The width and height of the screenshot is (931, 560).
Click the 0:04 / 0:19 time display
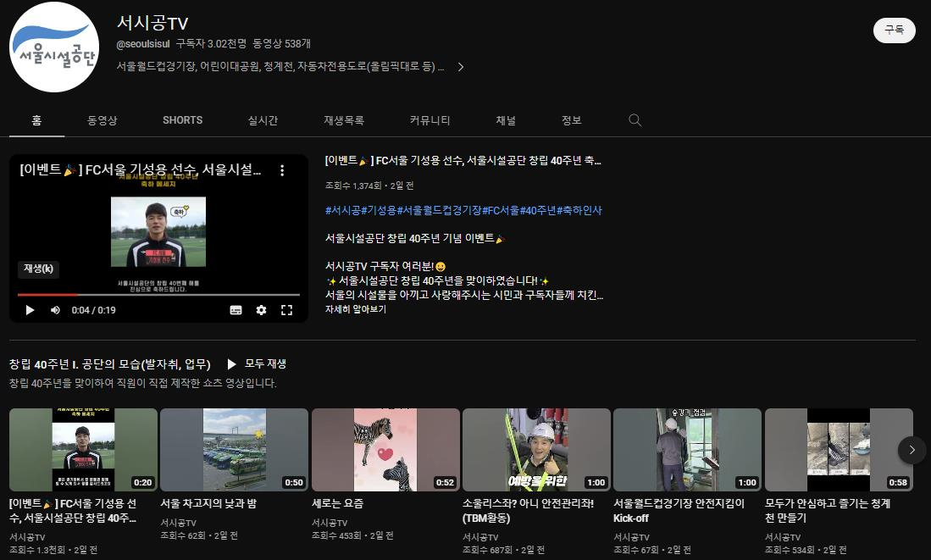pos(94,310)
